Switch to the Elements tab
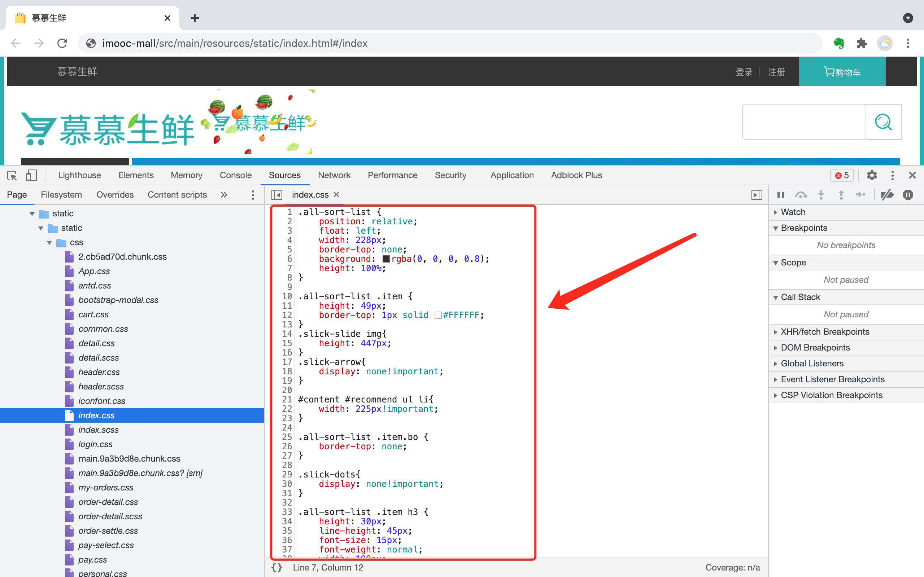924x577 pixels. 136,174
